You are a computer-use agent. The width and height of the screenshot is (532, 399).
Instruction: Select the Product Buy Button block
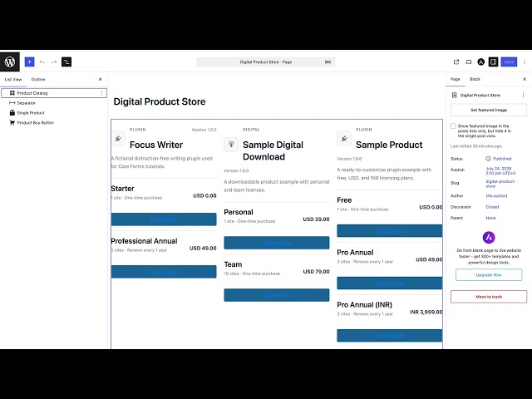point(35,122)
